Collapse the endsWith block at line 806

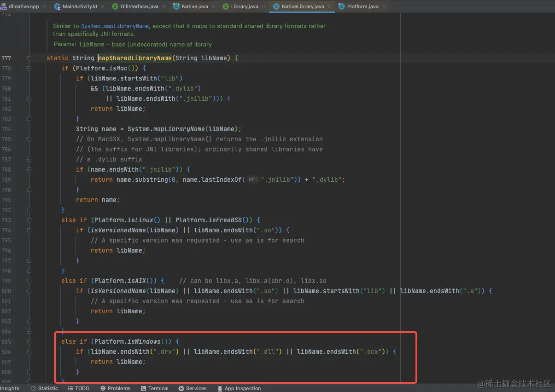coord(29,352)
